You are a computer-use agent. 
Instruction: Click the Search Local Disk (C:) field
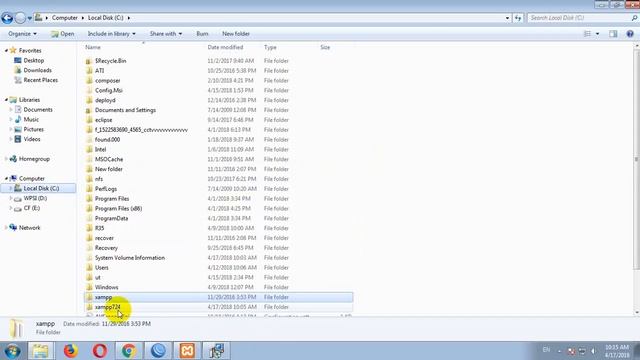[x=579, y=18]
